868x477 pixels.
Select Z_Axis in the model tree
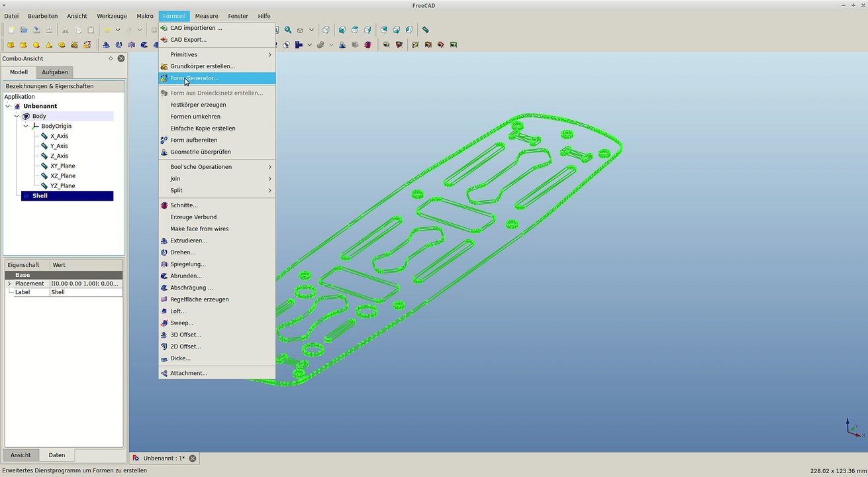(x=59, y=156)
